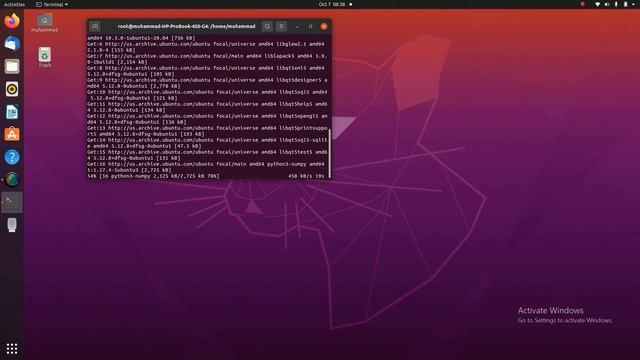The image size is (640, 360).
Task: Click the python3-numpy download progress line
Action: (206, 176)
